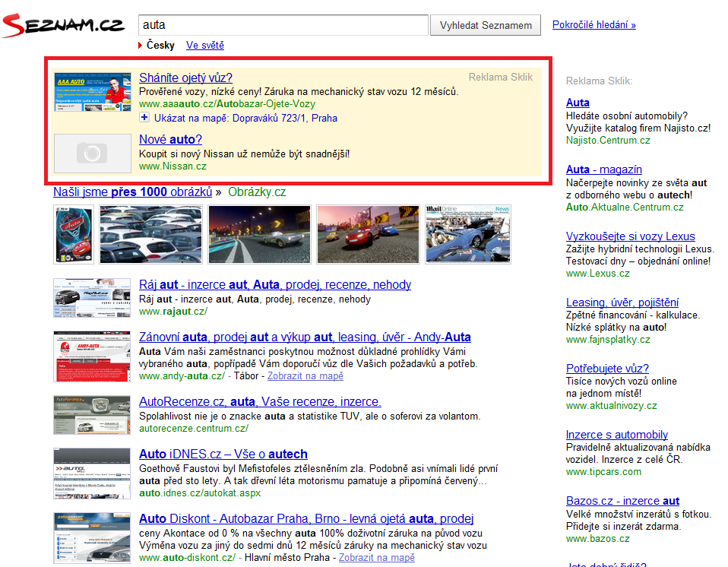Visit www.aktualnivozy.cz sidebar URL
The image size is (728, 567).
pyautogui.click(x=612, y=406)
